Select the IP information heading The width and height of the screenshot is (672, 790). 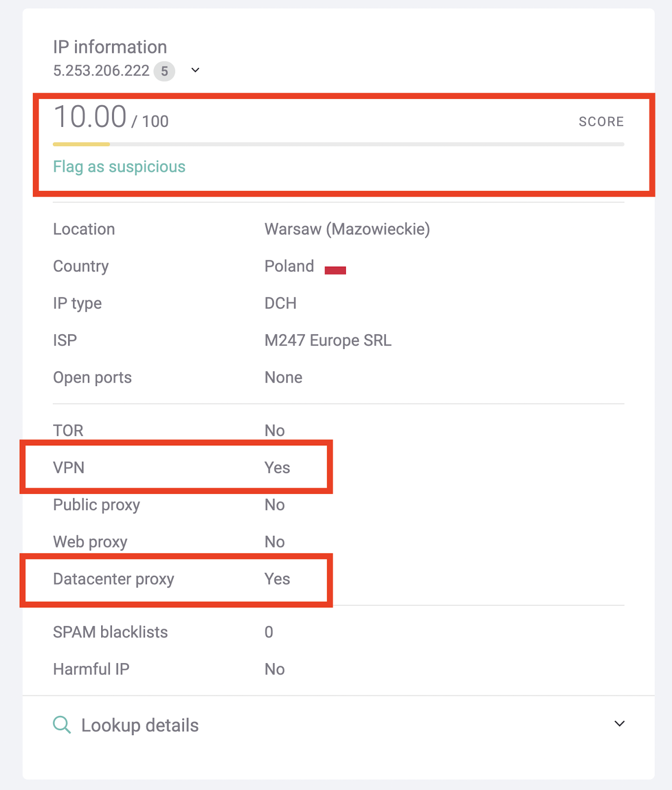pyautogui.click(x=110, y=47)
